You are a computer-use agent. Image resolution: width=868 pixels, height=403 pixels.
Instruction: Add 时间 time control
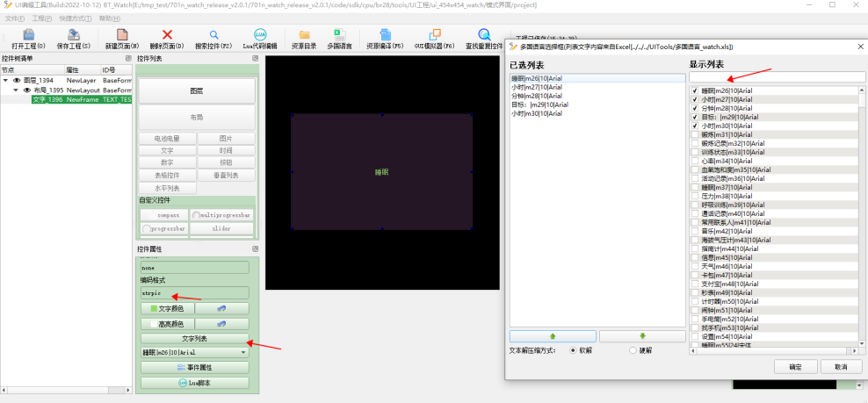pyautogui.click(x=226, y=150)
